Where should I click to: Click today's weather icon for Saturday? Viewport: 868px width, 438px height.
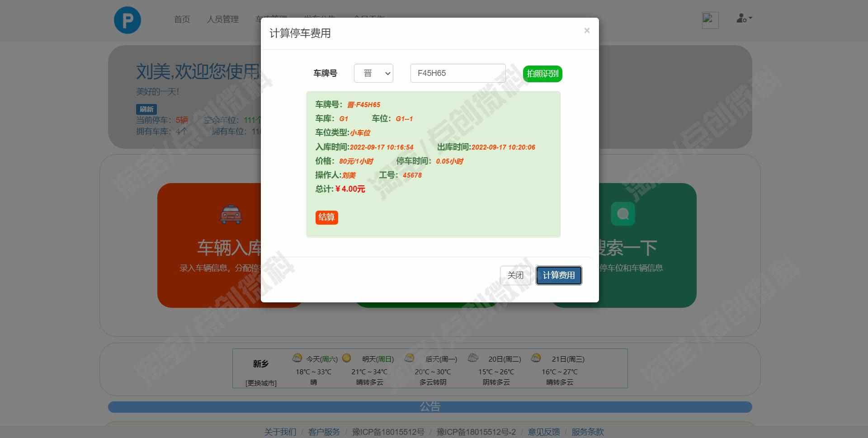pos(297,358)
